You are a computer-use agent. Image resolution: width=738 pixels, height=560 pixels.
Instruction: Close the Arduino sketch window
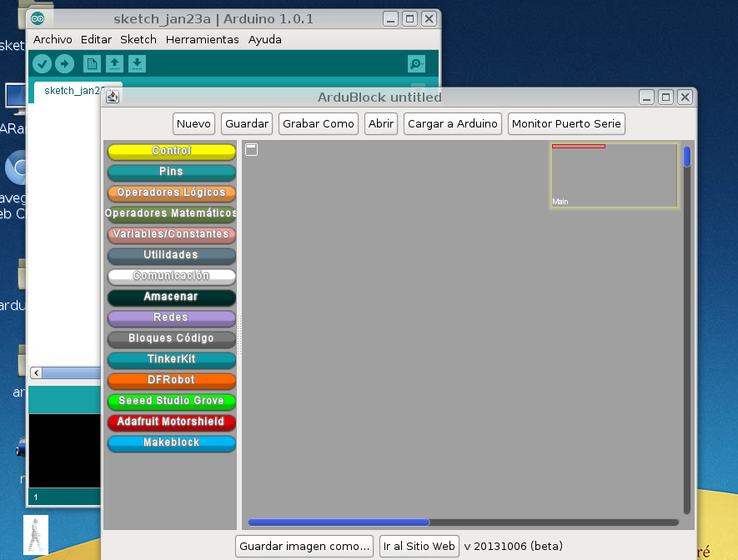(x=429, y=19)
